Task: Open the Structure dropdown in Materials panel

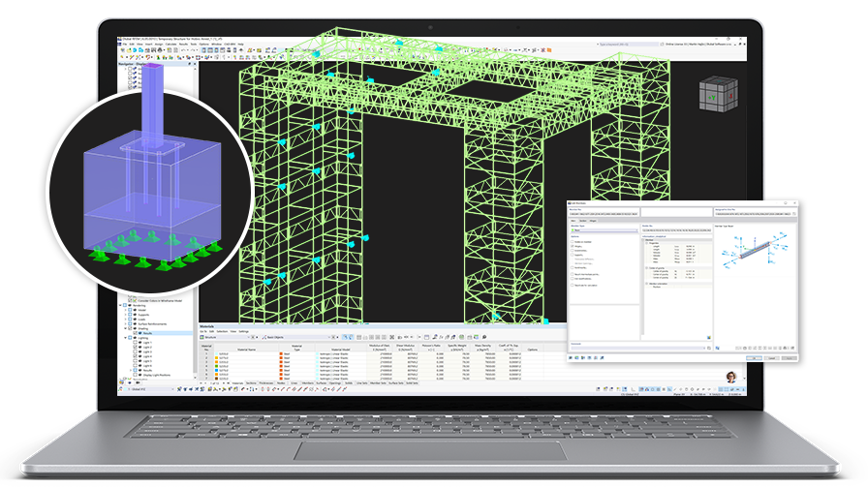Action: coord(249,337)
